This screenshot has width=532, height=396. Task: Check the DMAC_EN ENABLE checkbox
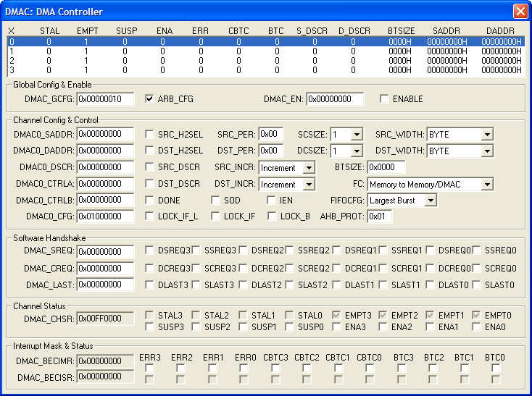[384, 99]
